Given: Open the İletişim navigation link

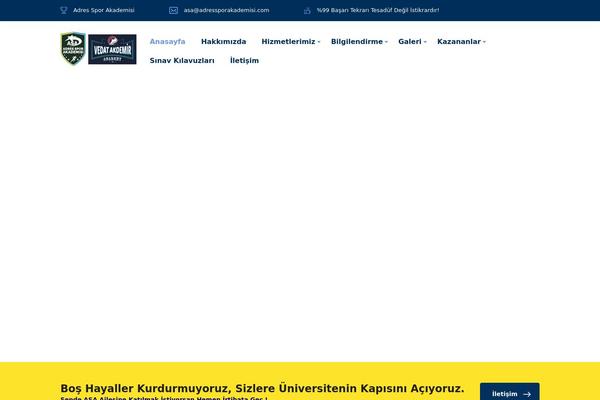Looking at the screenshot, I should pos(244,60).
